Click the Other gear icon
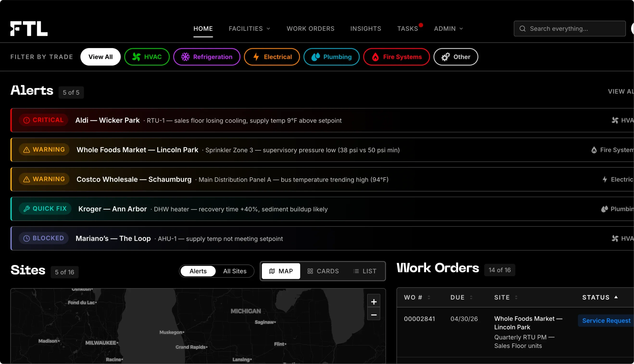The width and height of the screenshot is (634, 364). coord(446,57)
